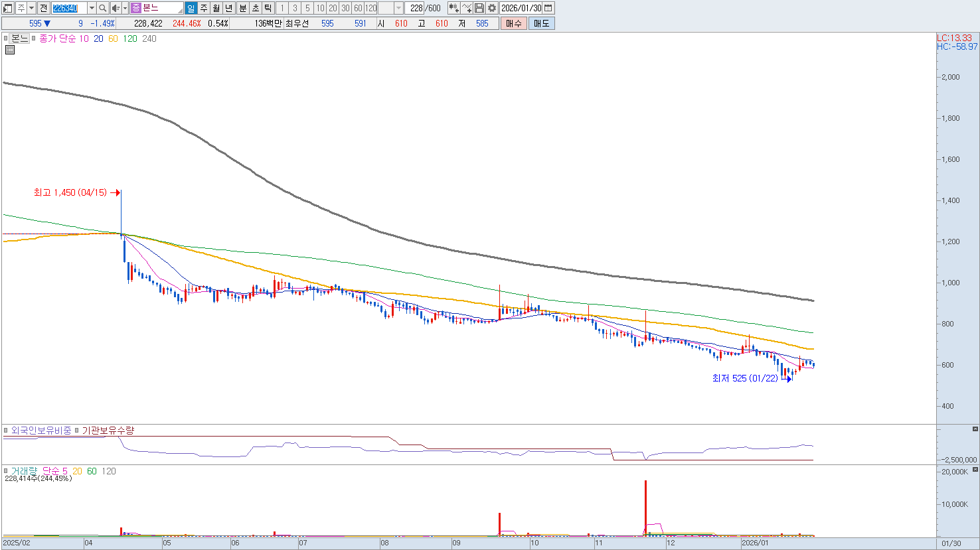Click the speaker sound icon
The height and width of the screenshot is (550, 980).
coord(116,8)
